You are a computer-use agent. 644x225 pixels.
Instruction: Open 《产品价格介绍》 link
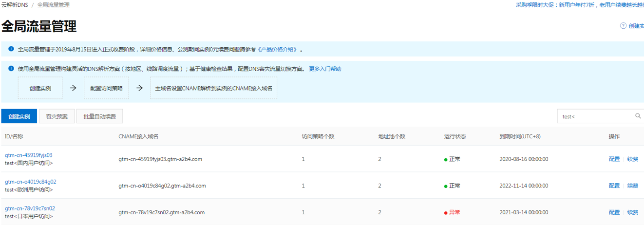pyautogui.click(x=277, y=49)
